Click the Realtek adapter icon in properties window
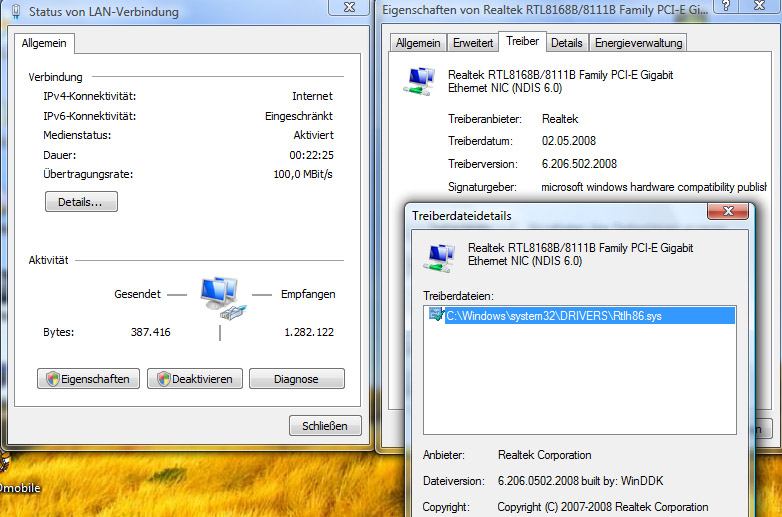Screen dimensions: 782x517 pyautogui.click(x=418, y=81)
